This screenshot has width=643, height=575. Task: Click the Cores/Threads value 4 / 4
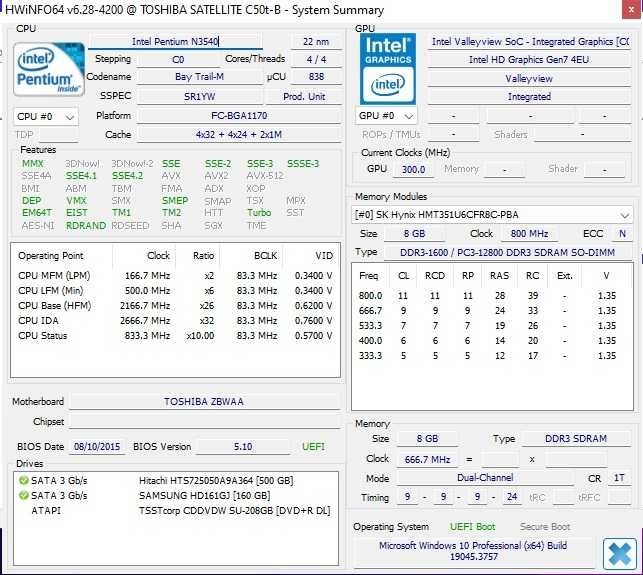coord(316,59)
